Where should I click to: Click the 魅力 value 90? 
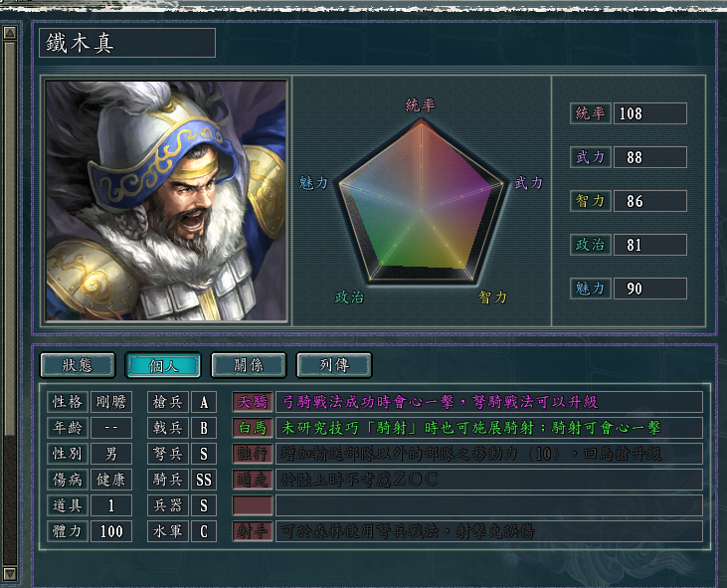coord(650,289)
